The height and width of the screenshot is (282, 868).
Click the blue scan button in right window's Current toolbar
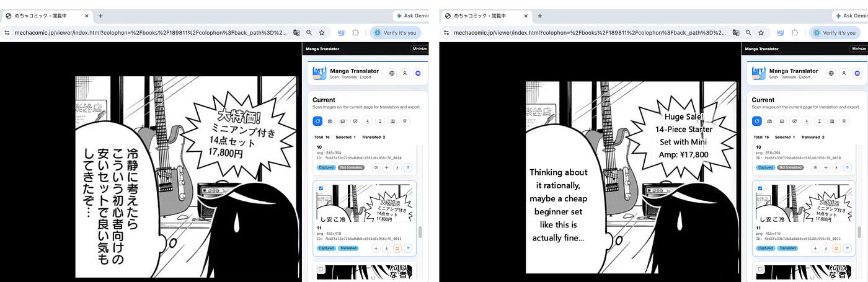tap(757, 121)
